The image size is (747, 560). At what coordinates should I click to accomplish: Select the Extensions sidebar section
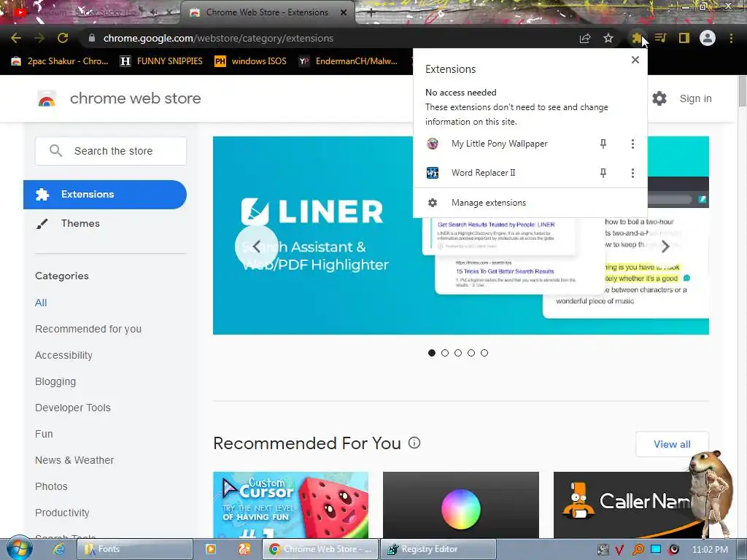coord(105,194)
